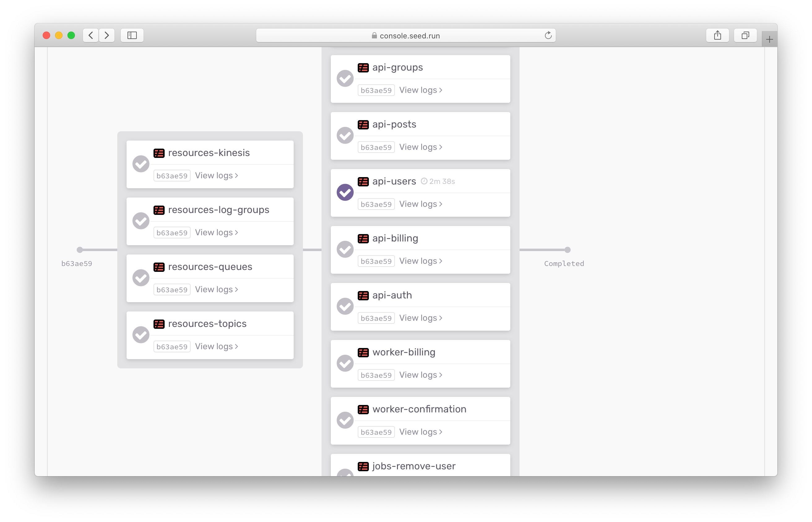Open the resources-log-groups service title
Image resolution: width=812 pixels, height=522 pixels.
pos(218,210)
